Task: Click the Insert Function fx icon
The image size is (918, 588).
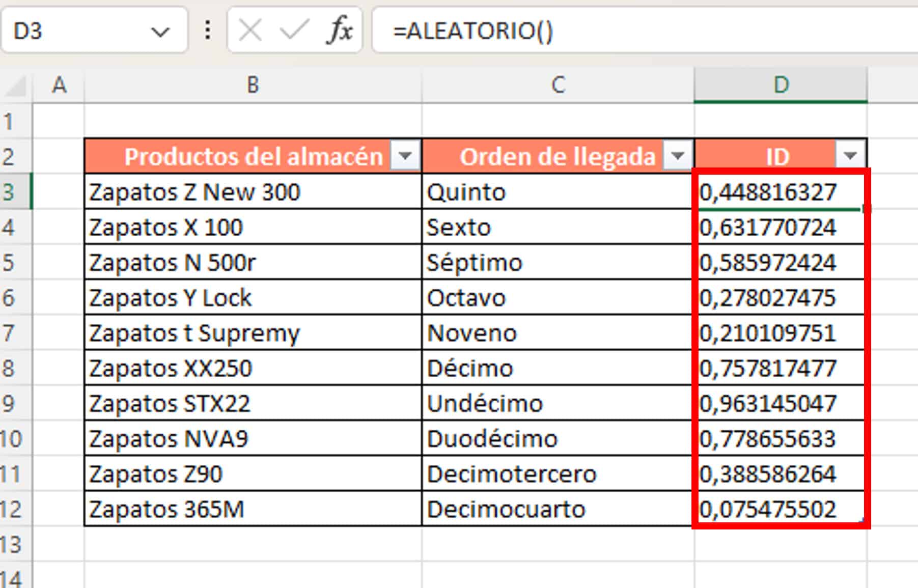Action: click(x=340, y=30)
